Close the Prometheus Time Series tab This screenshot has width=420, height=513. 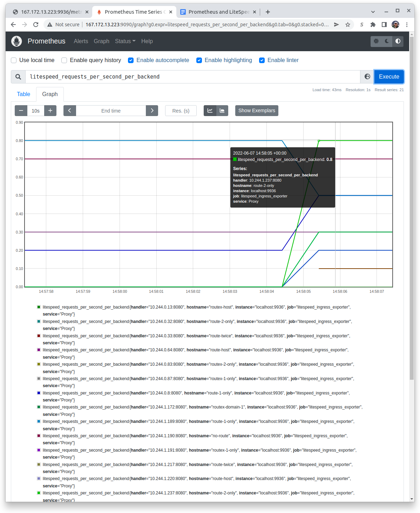click(x=171, y=12)
